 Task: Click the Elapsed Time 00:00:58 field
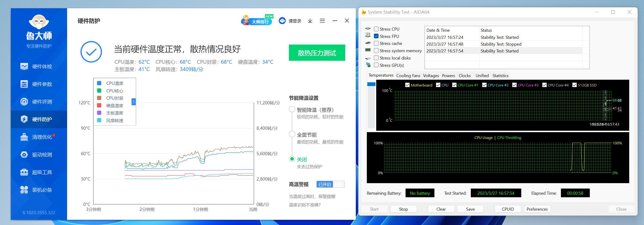575,193
